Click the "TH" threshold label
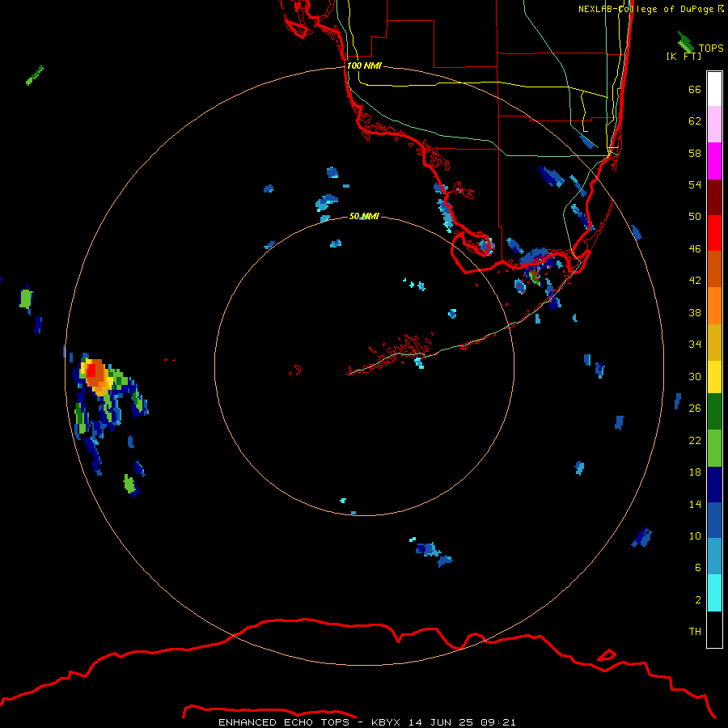Viewport: 728px width, 728px height. 695,632
